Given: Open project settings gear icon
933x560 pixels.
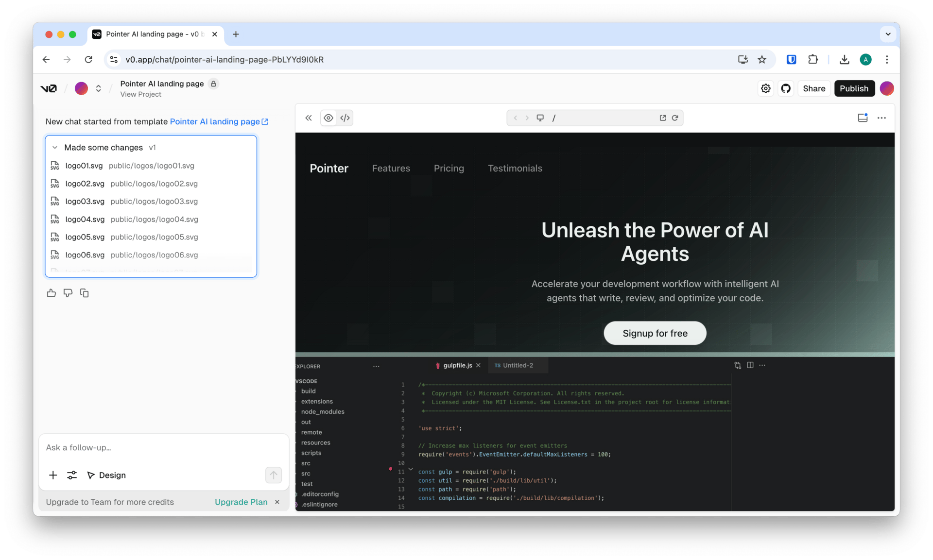Looking at the screenshot, I should point(766,88).
